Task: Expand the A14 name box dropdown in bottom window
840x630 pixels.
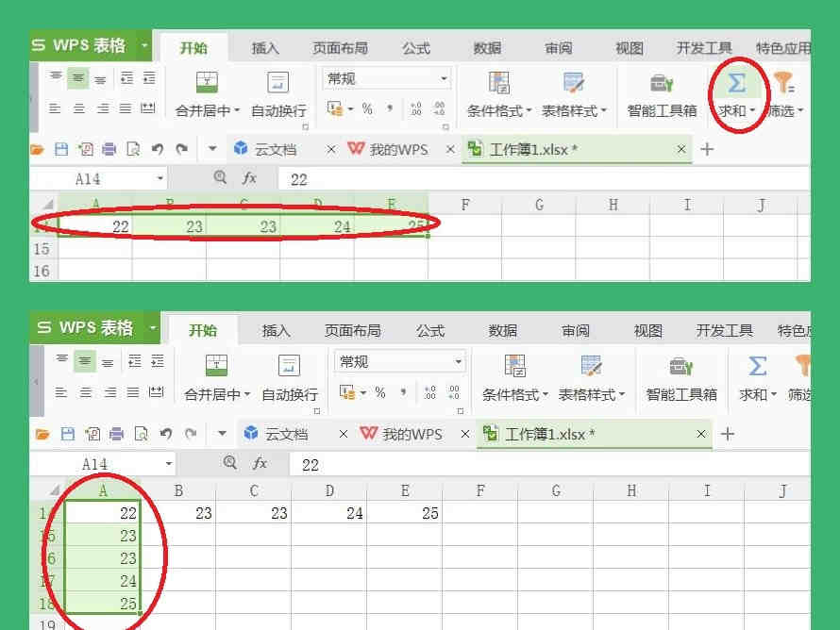Action: point(169,464)
